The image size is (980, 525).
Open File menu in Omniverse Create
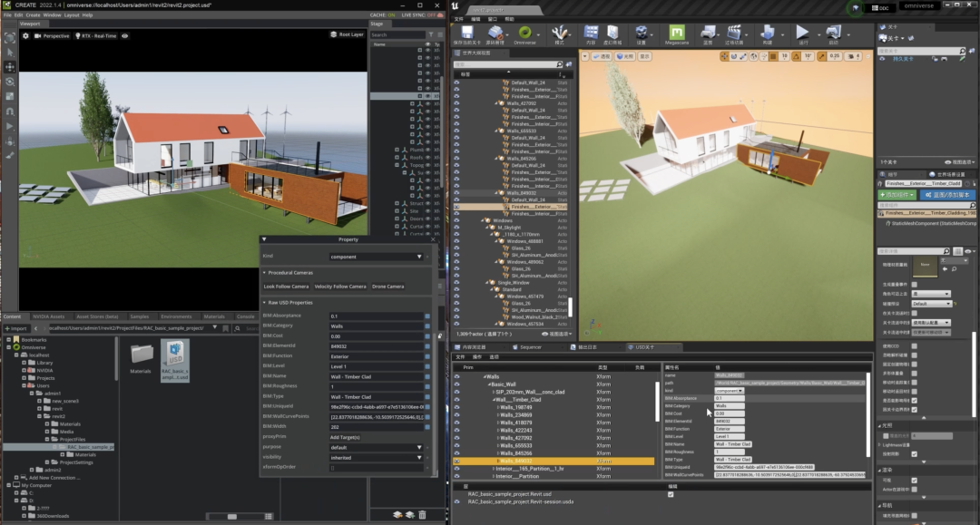7,15
